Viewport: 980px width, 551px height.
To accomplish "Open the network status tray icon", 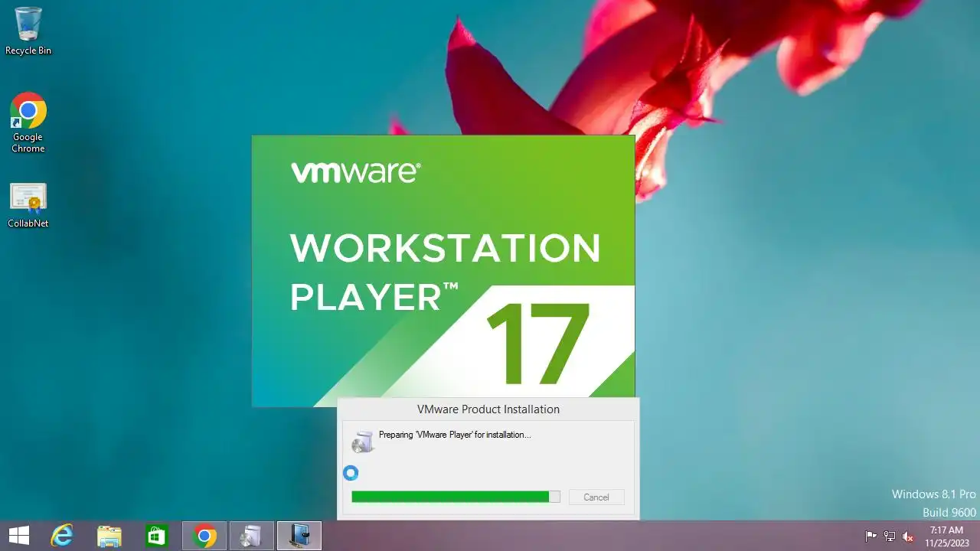I will coord(890,536).
